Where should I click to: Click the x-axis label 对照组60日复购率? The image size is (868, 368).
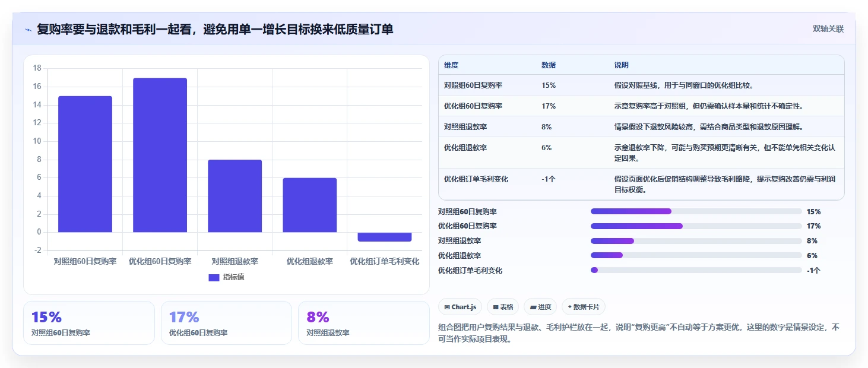[85, 261]
